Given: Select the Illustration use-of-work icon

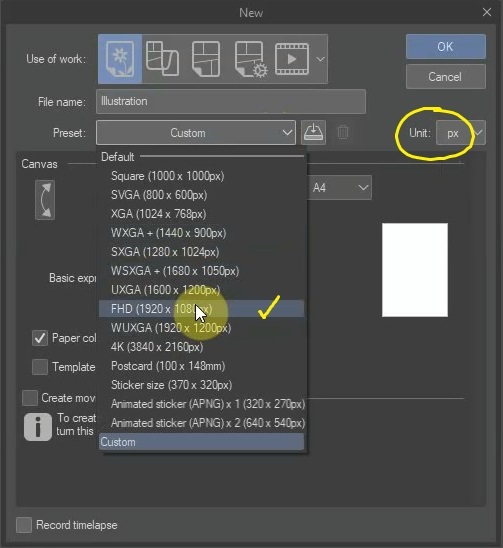Looking at the screenshot, I should click(x=120, y=59).
